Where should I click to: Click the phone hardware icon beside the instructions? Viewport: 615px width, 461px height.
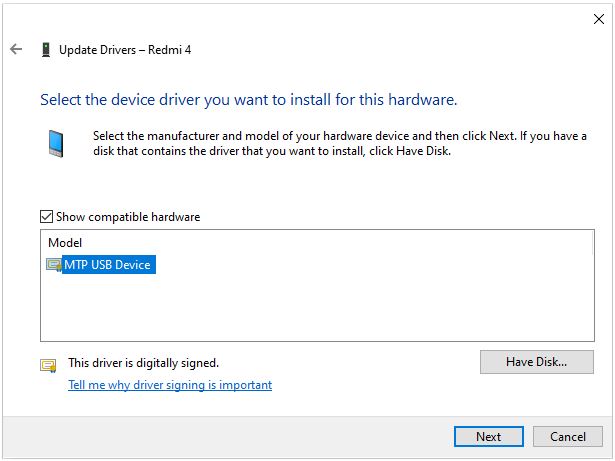click(x=58, y=144)
